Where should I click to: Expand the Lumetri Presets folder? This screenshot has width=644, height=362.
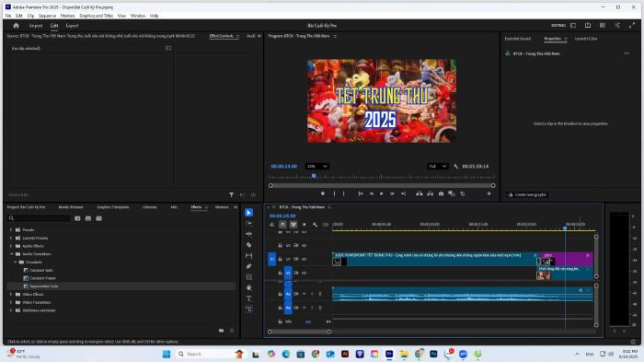[11, 238]
